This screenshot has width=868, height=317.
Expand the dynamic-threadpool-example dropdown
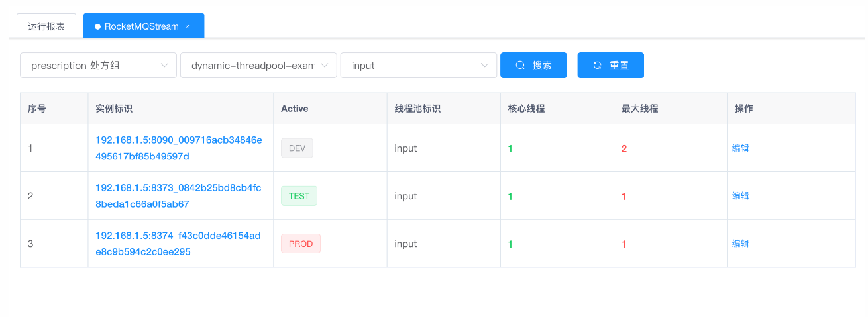tap(258, 66)
